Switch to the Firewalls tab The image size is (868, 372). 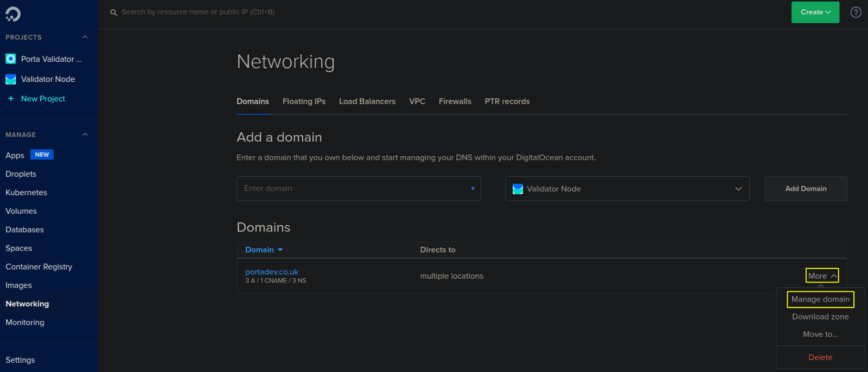pos(455,101)
